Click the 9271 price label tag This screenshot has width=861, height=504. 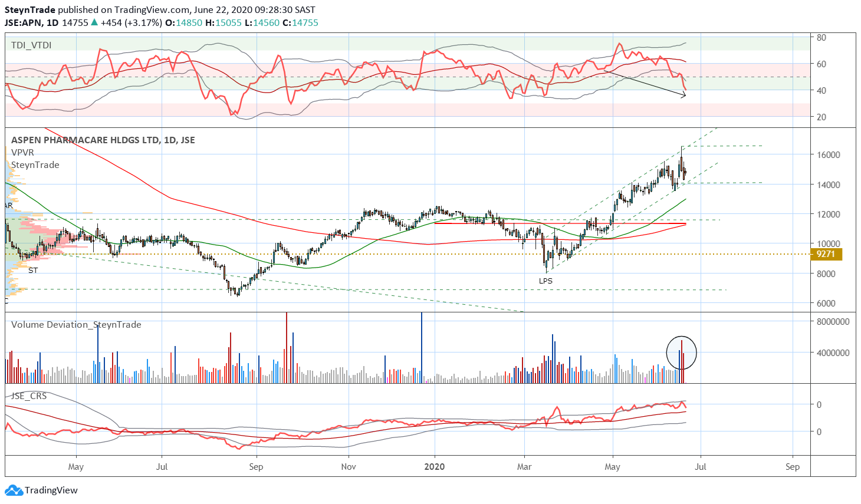(x=826, y=254)
